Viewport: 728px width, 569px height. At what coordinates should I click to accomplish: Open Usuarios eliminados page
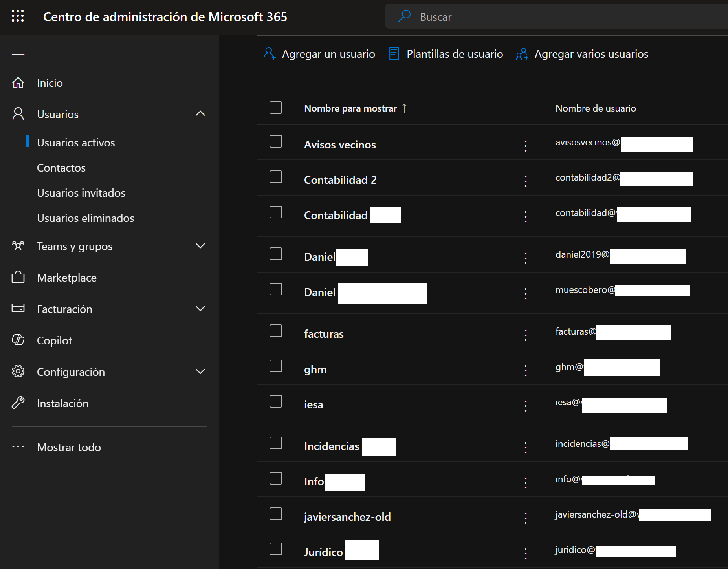[x=85, y=218]
